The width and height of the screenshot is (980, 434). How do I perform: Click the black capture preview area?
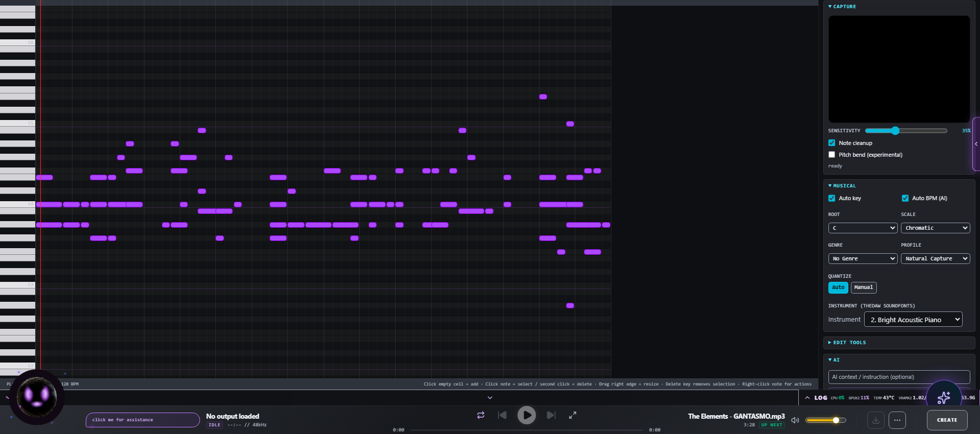click(899, 69)
